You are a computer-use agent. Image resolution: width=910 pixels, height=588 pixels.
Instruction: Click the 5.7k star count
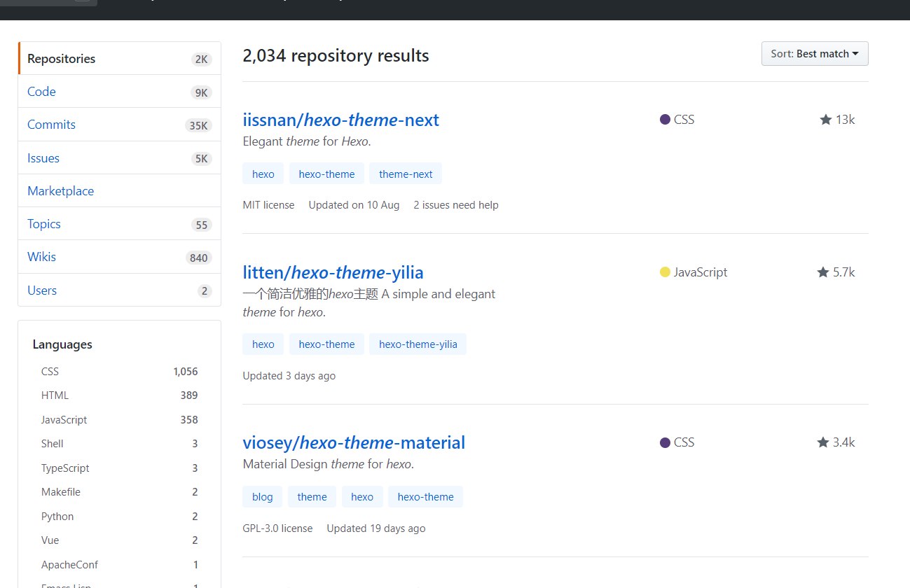tap(844, 272)
